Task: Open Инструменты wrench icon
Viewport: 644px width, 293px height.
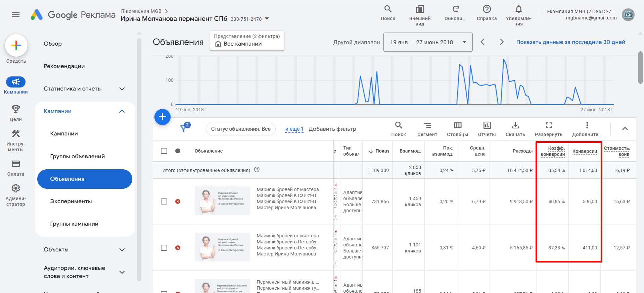Action: 16,134
